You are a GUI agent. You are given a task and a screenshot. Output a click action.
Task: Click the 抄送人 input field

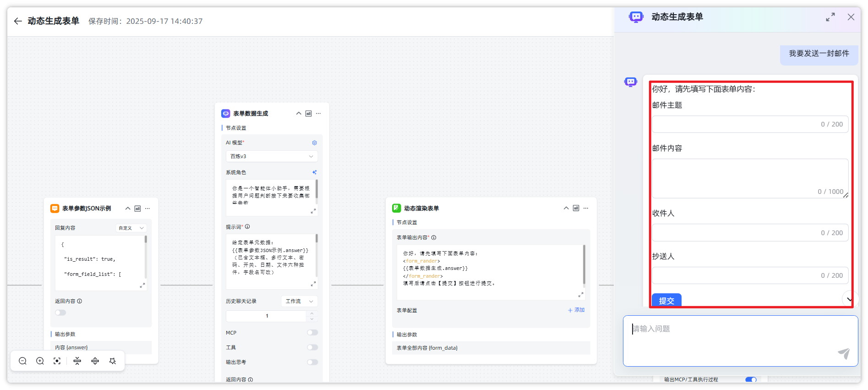click(x=750, y=275)
